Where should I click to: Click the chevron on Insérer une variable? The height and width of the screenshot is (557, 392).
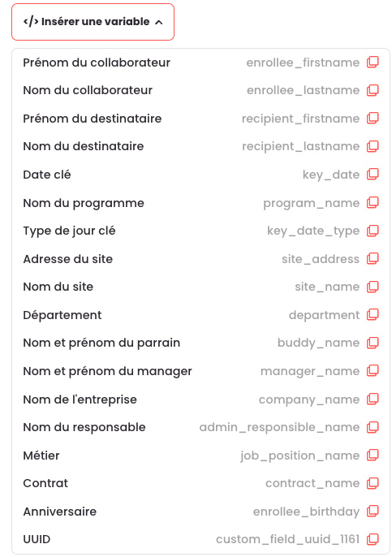coord(159,23)
